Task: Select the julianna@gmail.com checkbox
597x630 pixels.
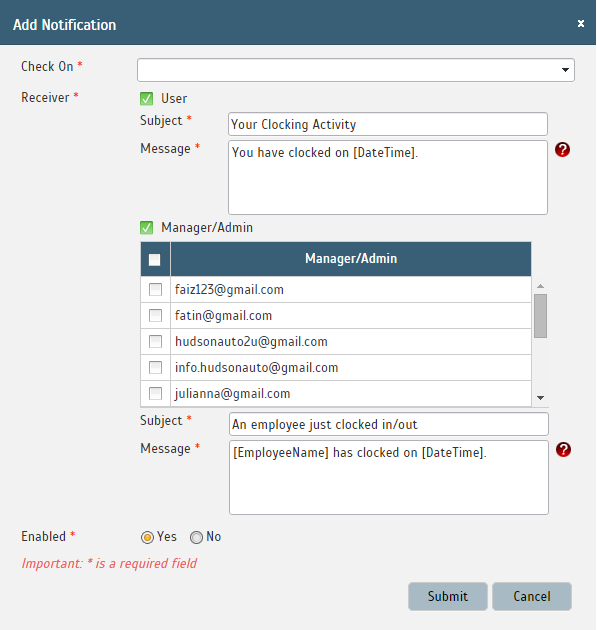Action: (155, 394)
